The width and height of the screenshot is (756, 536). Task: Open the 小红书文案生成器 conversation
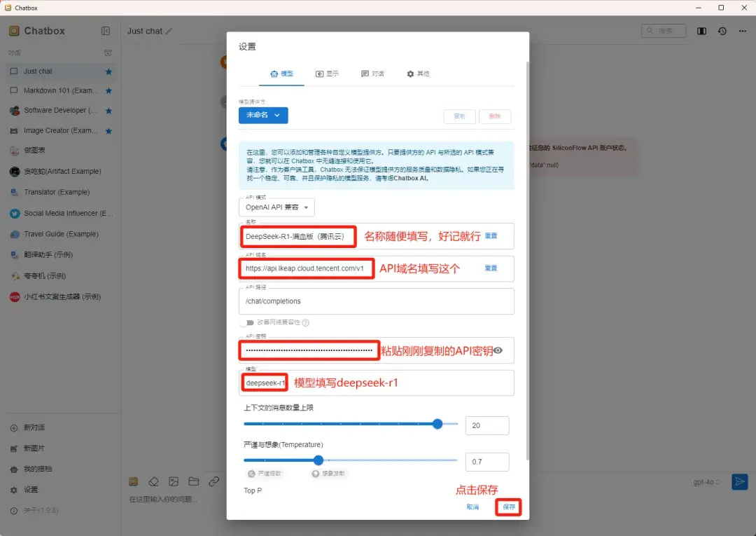[60, 296]
